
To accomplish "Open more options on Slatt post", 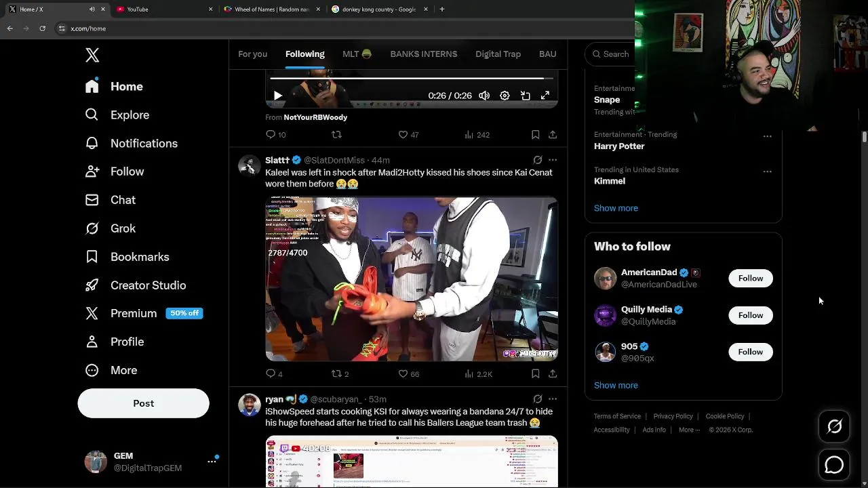I will coord(553,161).
